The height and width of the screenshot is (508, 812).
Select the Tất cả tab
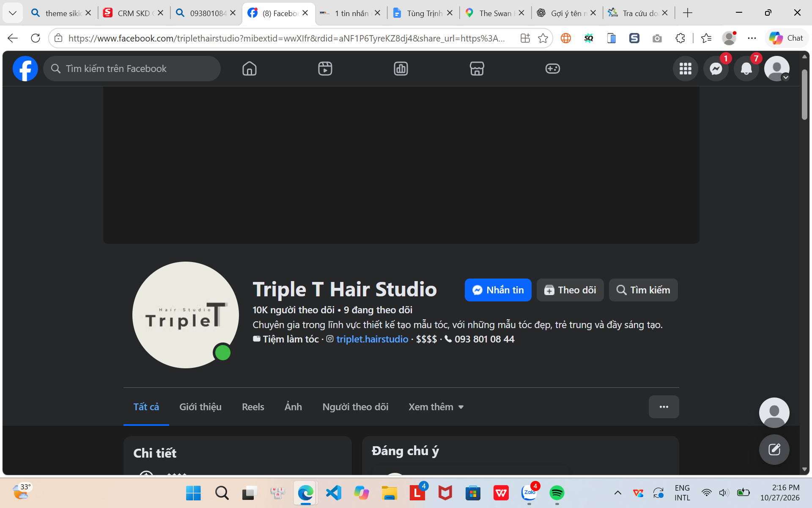coord(146,407)
